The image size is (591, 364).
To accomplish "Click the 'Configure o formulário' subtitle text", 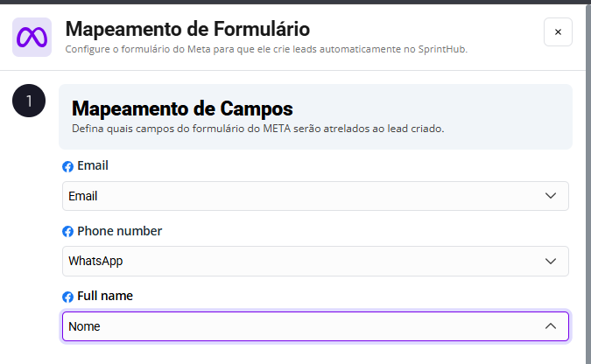I will click(x=114, y=49).
